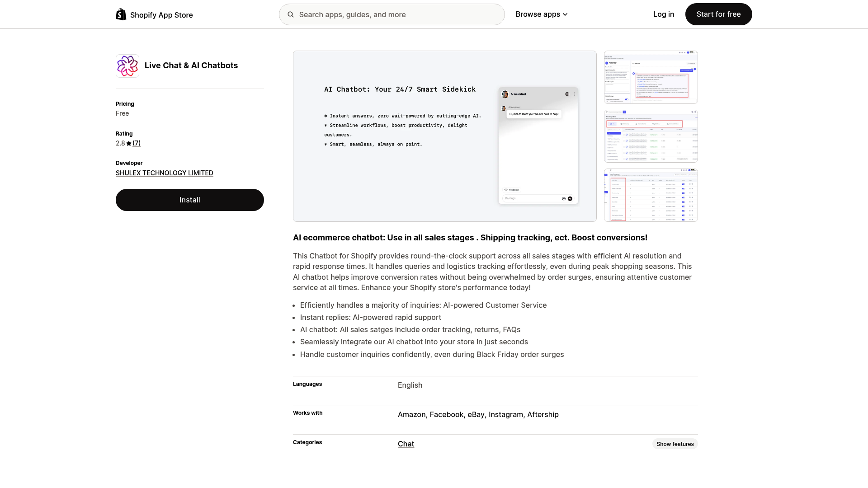868x488 pixels.
Task: Open the bottom screenshot thumbnail
Action: pos(651,195)
